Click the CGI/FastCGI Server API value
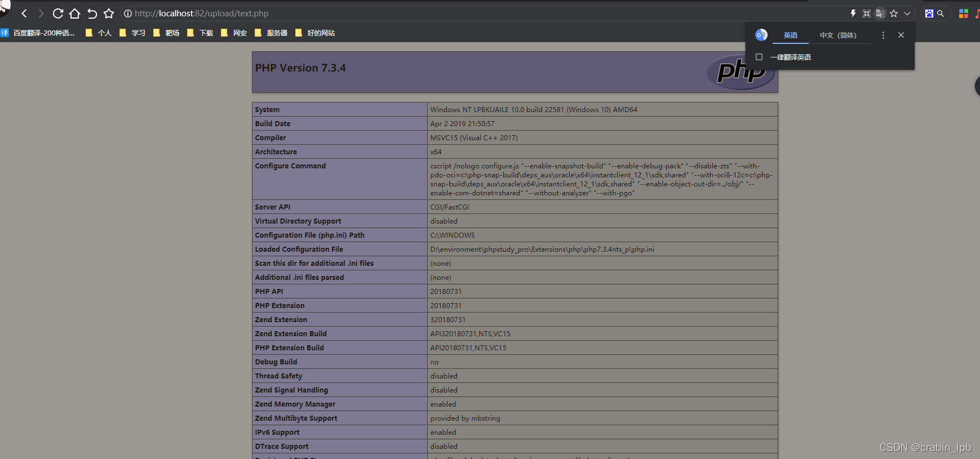 pyautogui.click(x=450, y=207)
